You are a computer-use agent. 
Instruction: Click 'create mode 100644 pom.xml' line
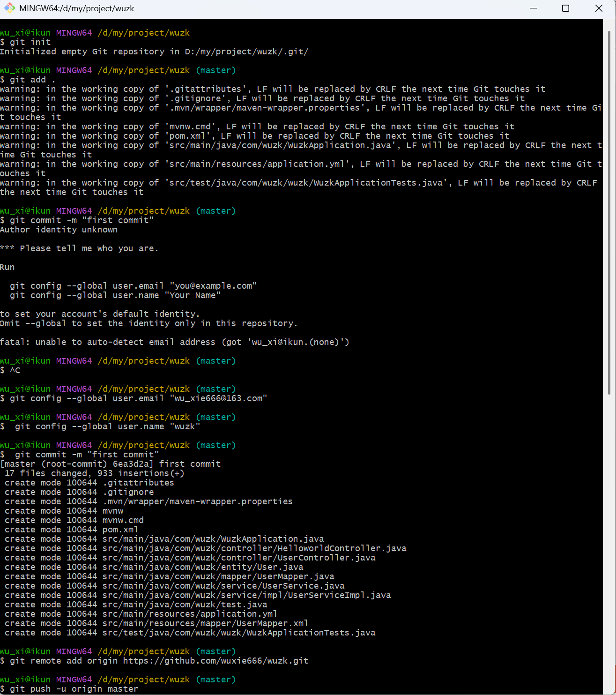(x=71, y=530)
